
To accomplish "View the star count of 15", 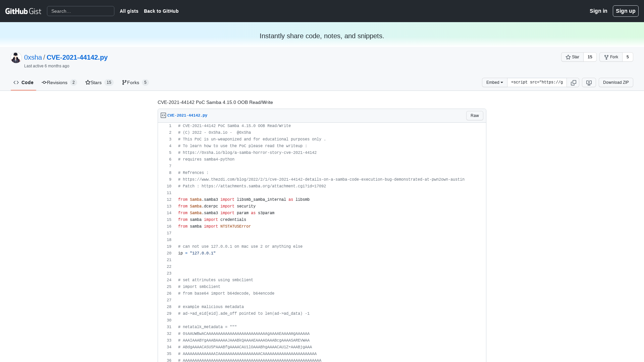I will tap(590, 57).
